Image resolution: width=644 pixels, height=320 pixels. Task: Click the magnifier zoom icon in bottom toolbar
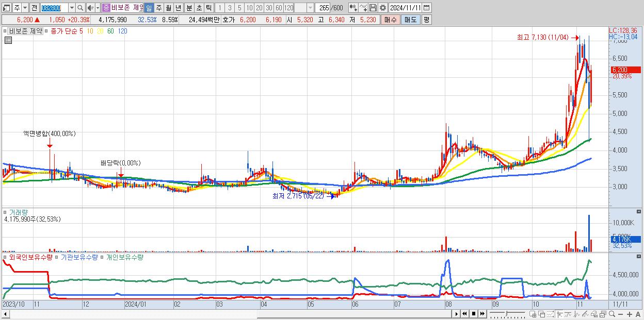(x=612, y=314)
